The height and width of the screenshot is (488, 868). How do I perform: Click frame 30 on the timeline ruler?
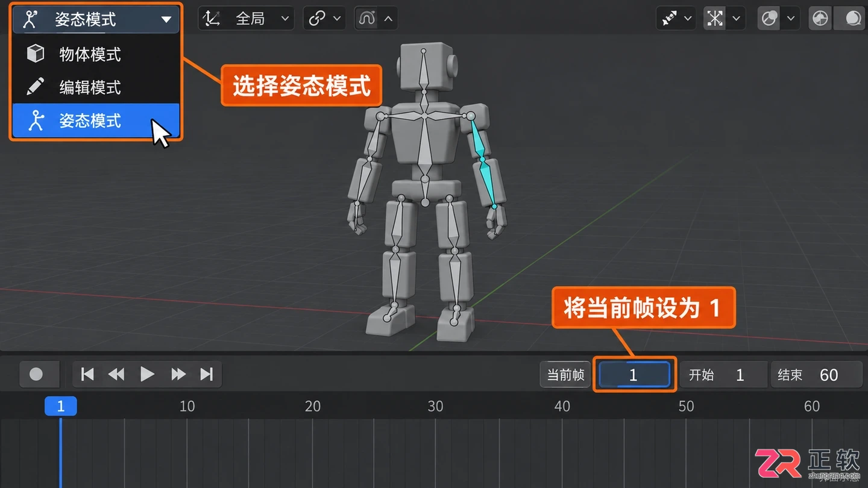[435, 406]
